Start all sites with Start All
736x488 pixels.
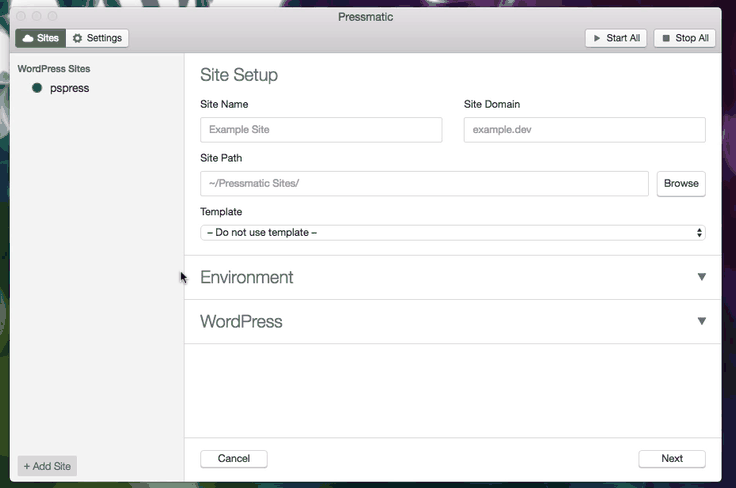[x=616, y=38]
